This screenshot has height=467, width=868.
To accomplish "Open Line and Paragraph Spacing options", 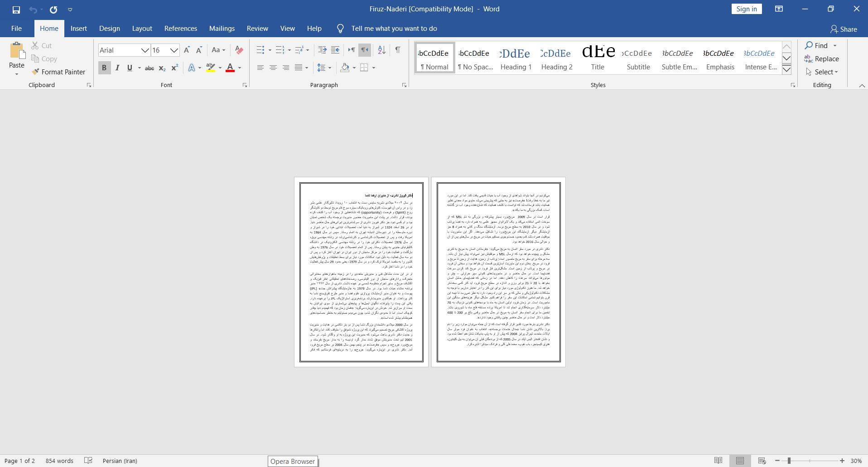I will [x=324, y=68].
